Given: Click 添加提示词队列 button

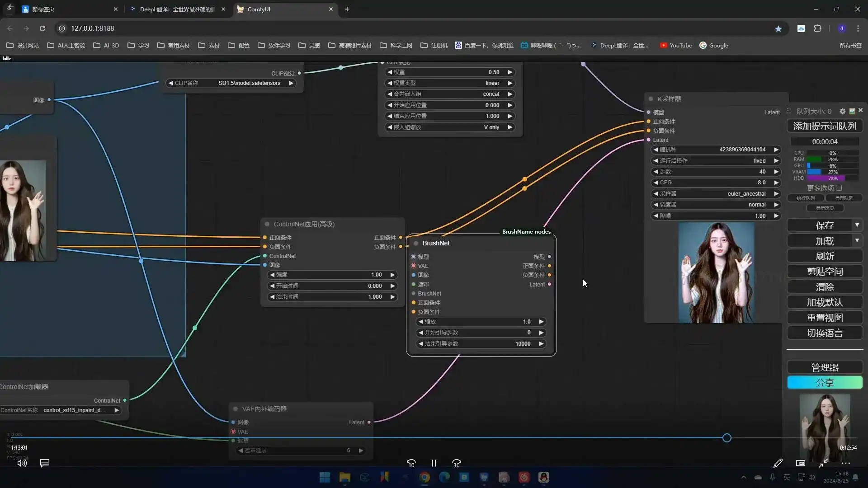Looking at the screenshot, I should point(825,126).
